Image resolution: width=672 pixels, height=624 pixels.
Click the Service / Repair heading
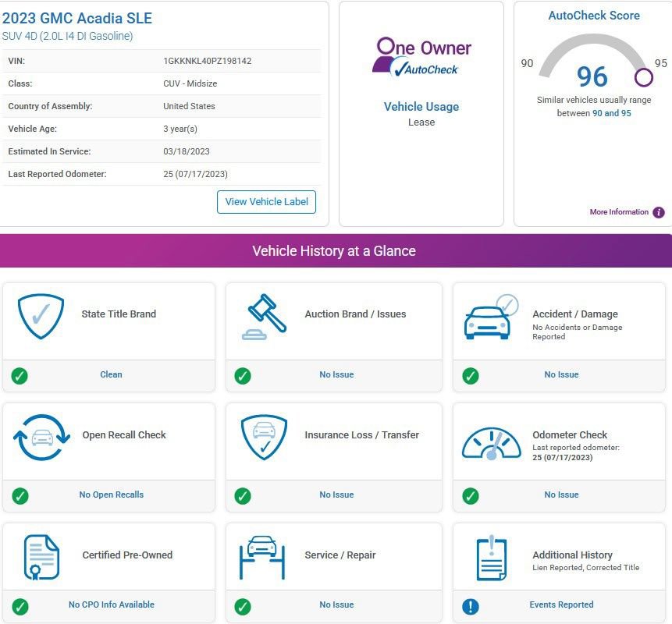[340, 555]
